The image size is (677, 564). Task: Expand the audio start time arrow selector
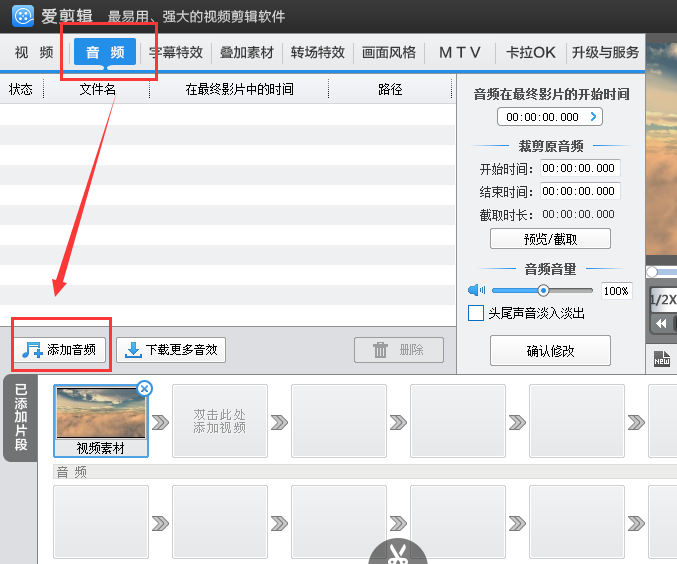(593, 117)
